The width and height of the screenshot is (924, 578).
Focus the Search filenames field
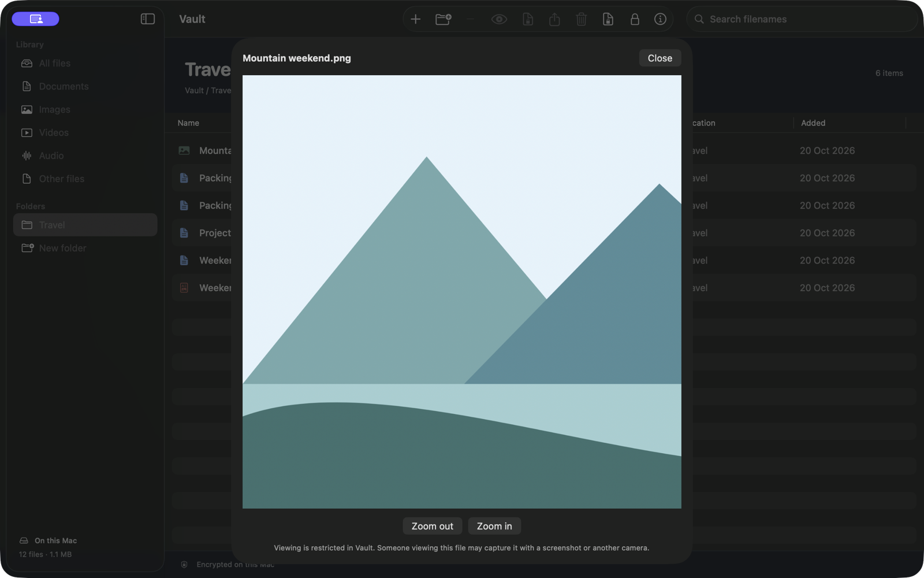[802, 19]
